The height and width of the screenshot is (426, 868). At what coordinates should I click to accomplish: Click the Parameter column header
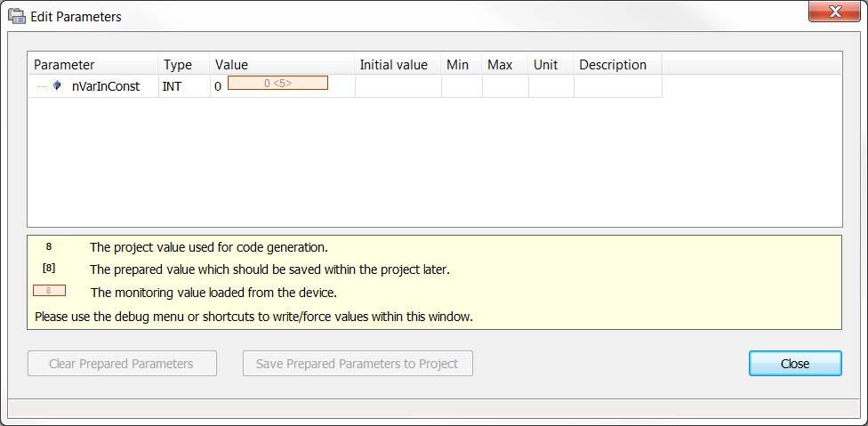pyautogui.click(x=93, y=65)
